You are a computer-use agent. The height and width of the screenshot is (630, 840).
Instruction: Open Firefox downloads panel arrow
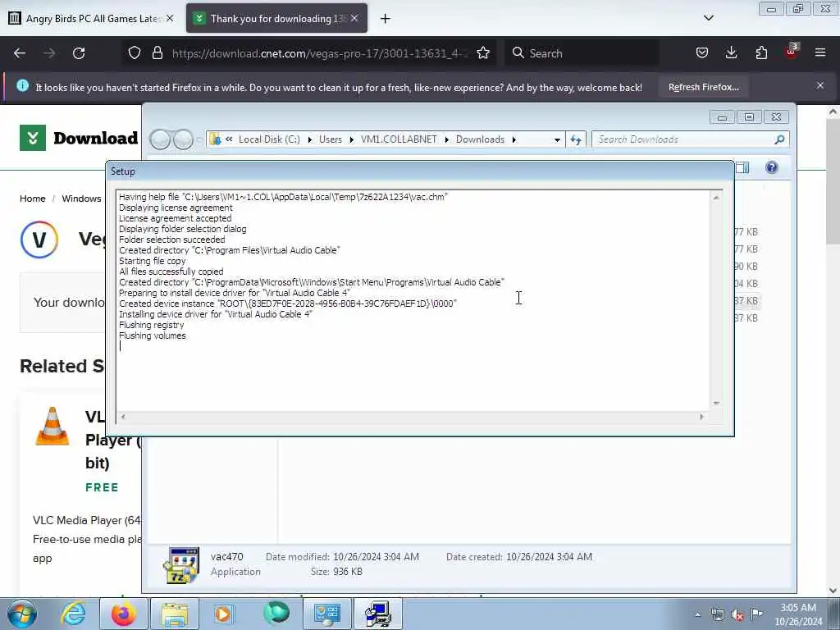(x=731, y=52)
